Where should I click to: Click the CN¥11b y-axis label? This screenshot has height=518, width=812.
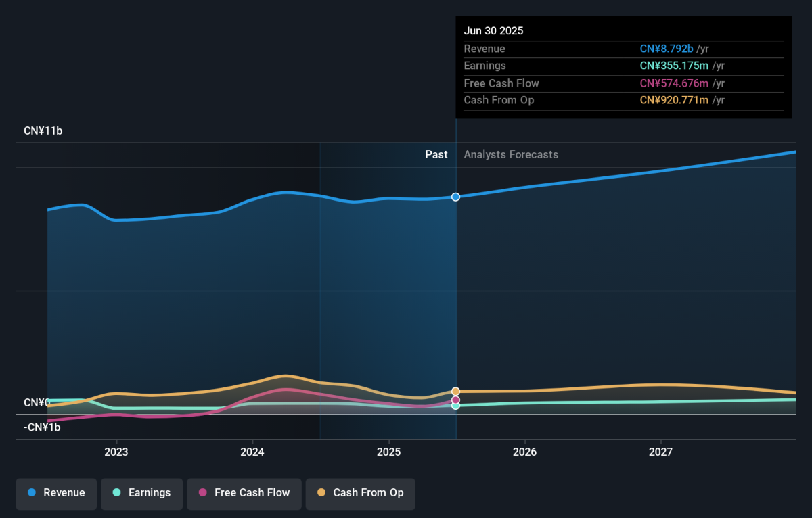pos(43,131)
